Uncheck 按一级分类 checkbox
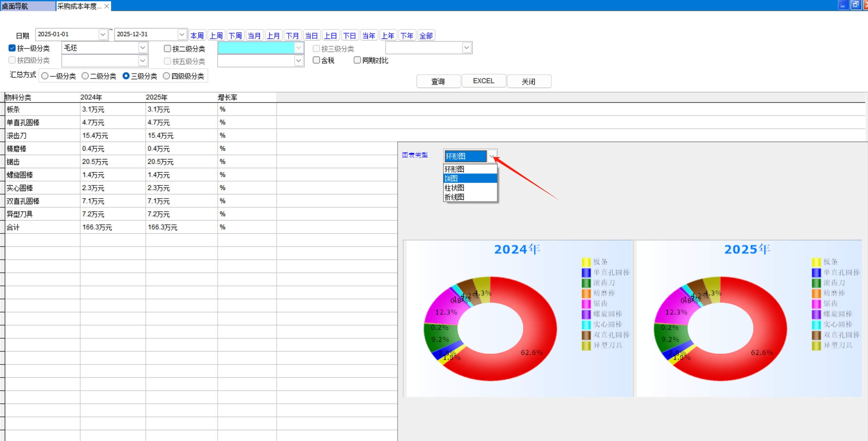 coord(12,48)
